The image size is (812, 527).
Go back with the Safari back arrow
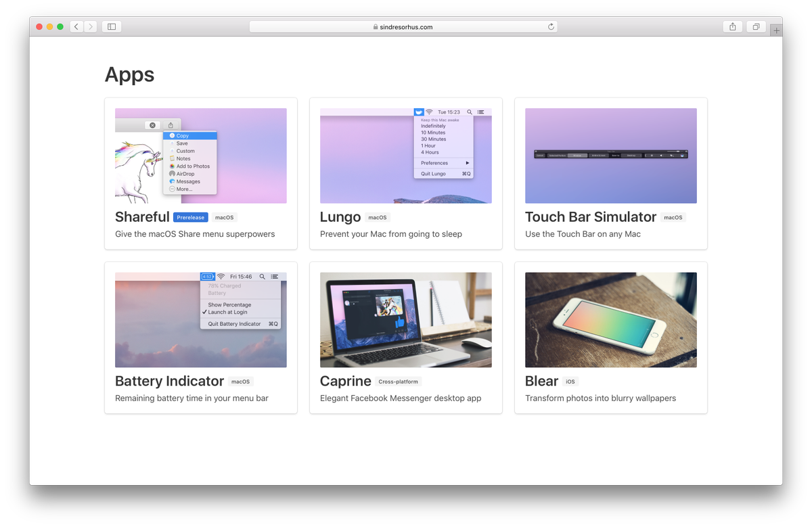coord(76,26)
